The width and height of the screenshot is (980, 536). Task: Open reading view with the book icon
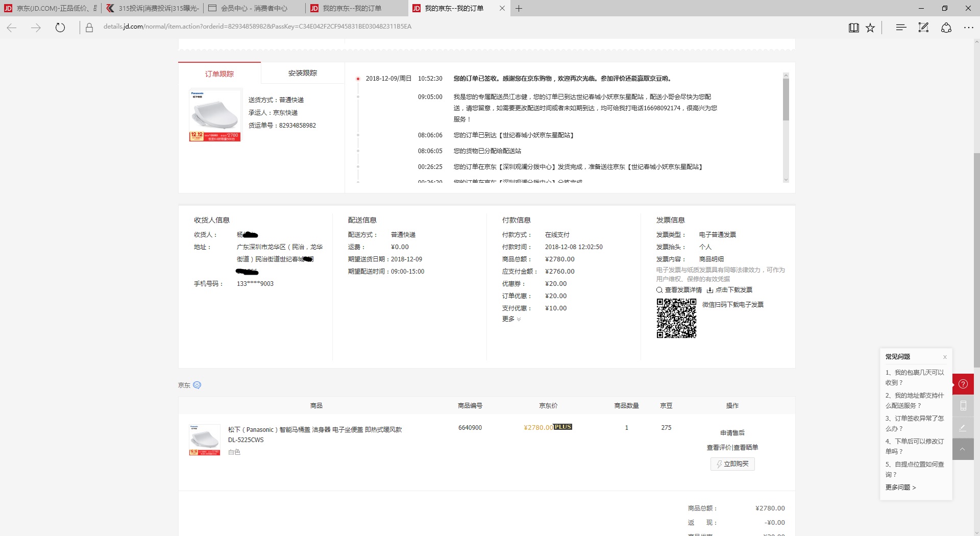pos(853,28)
